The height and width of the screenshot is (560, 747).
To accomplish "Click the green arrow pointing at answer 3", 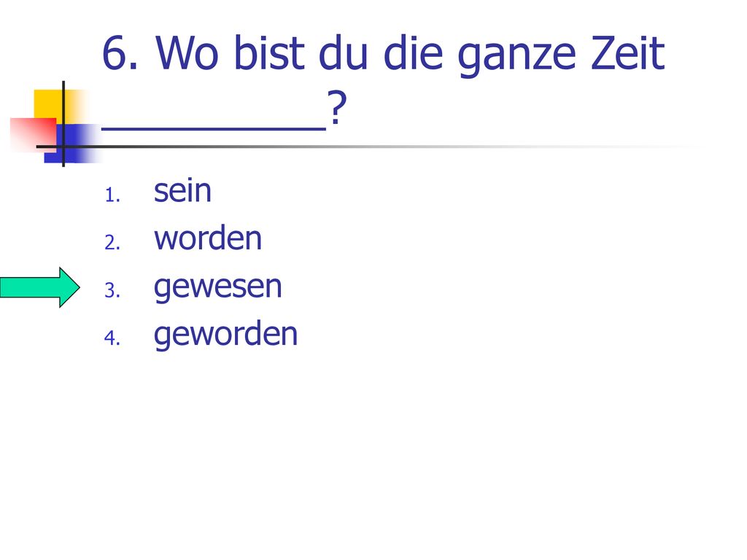I will [40, 287].
